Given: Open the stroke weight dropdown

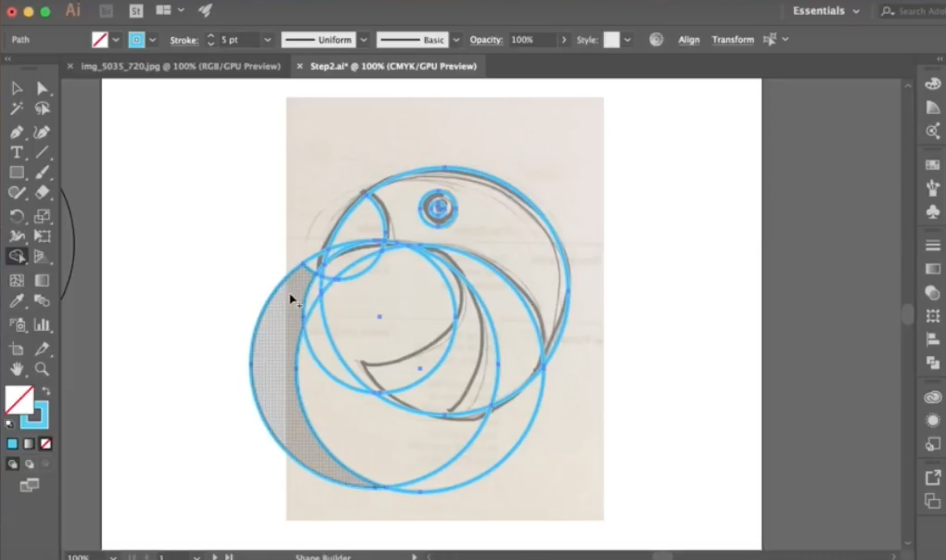Looking at the screenshot, I should (x=268, y=40).
